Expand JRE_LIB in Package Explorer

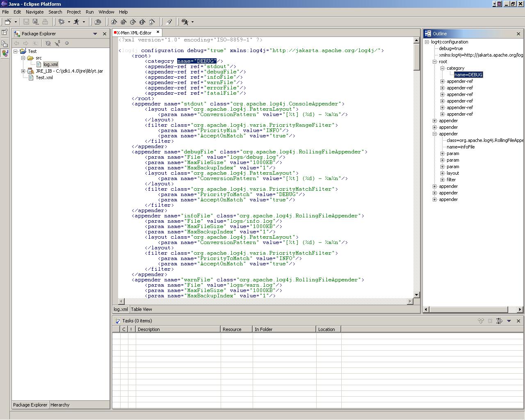23,71
